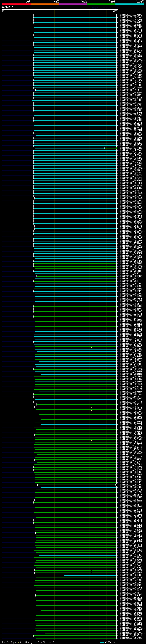Click hit label UniRef100_Q8LJW0
Image resolution: width=146 pixels, height=644 pixels.
[131, 27]
